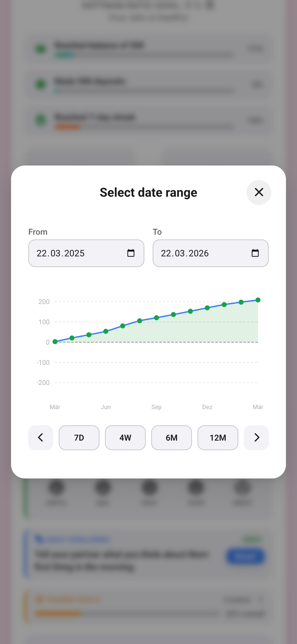
Task: Select the 7D range preset
Action: tap(79, 437)
